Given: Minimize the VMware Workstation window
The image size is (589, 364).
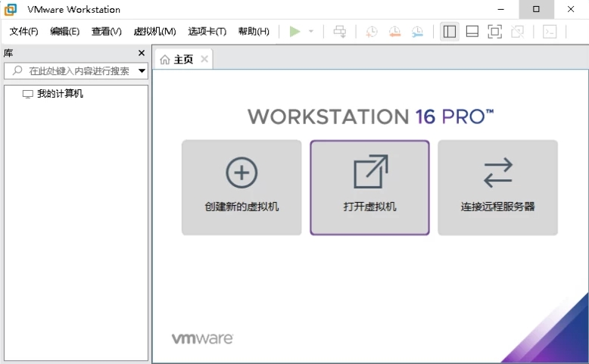Looking at the screenshot, I should coord(500,9).
